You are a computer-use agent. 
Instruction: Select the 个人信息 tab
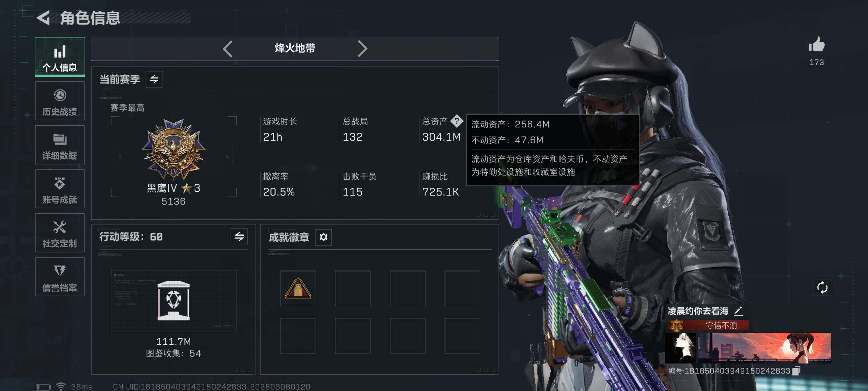(60, 57)
